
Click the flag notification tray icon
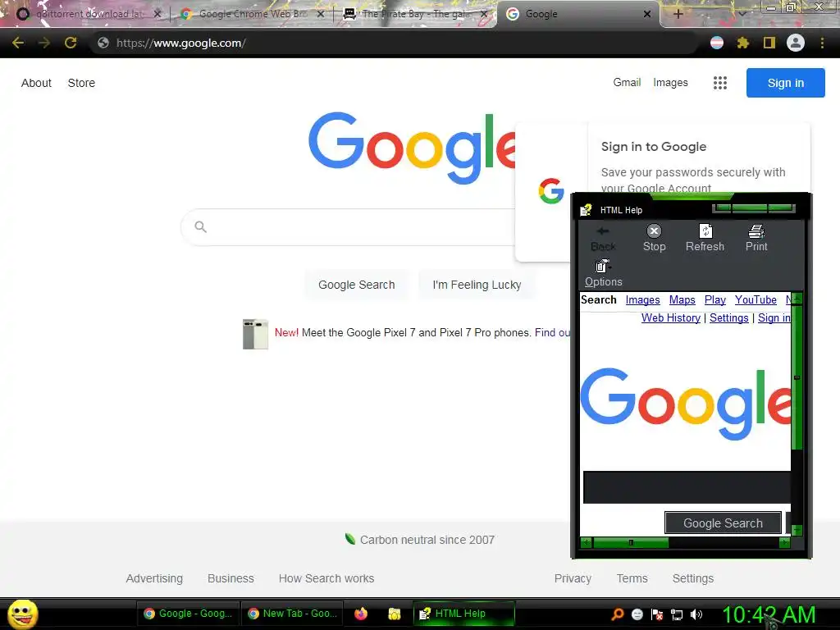(657, 614)
